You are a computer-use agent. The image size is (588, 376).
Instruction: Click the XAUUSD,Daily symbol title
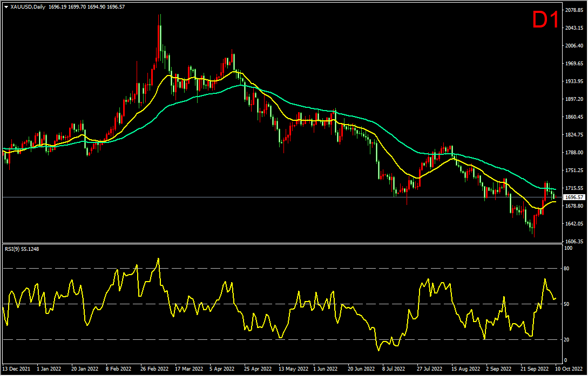(28, 6)
